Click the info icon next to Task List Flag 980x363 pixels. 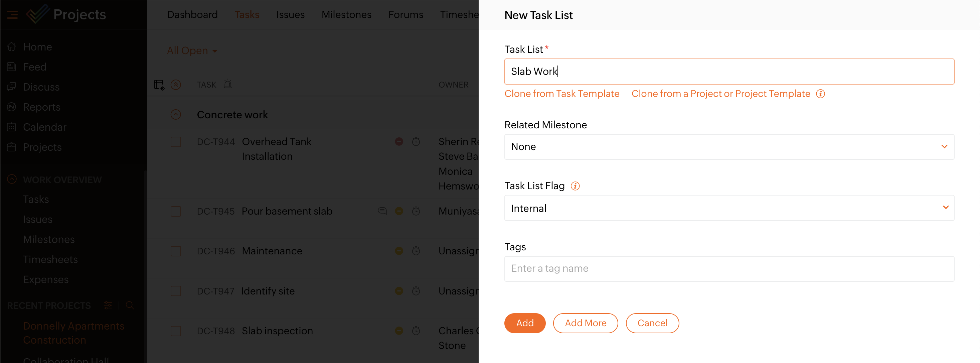pyautogui.click(x=575, y=186)
